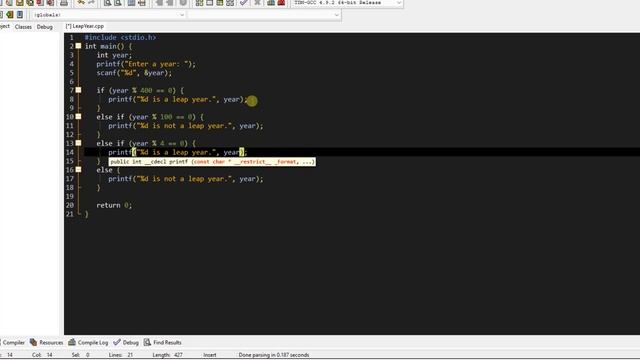Click 'return 0;' on line 20
The height and width of the screenshot is (360, 640).
pyautogui.click(x=114, y=205)
